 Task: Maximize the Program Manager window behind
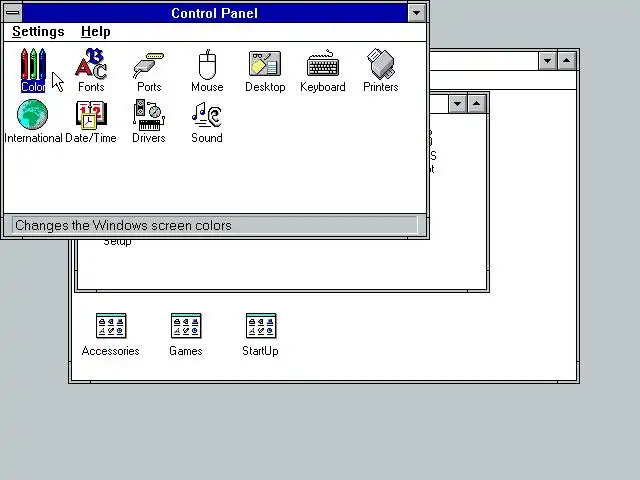pos(567,61)
